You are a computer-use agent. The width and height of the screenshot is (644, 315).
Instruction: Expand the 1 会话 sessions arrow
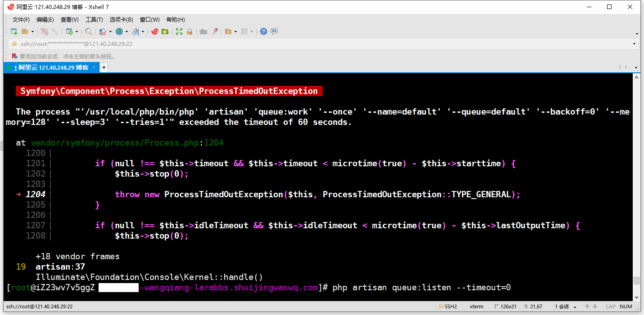[574, 307]
